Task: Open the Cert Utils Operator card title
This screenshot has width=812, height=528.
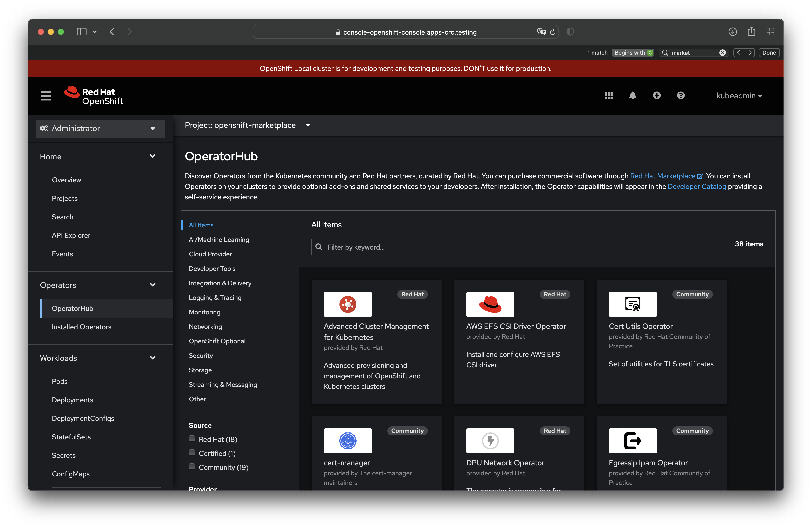Action: [x=640, y=326]
